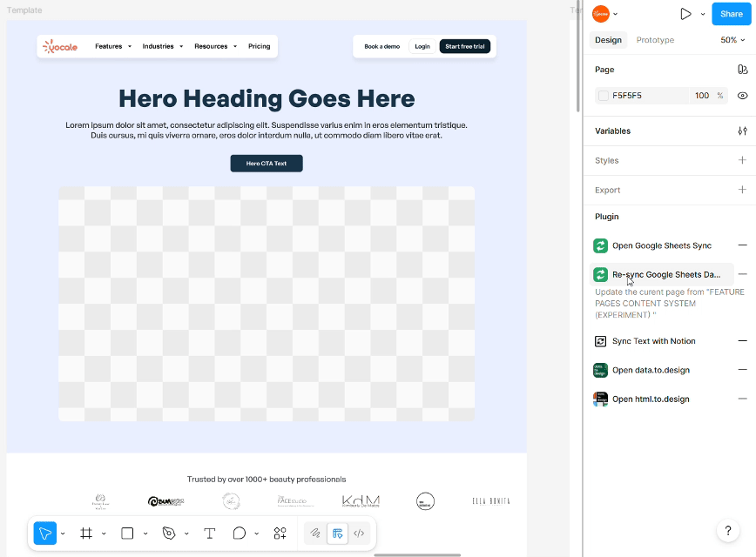Click the user avatar in header
The image size is (756, 557).
coord(601,14)
